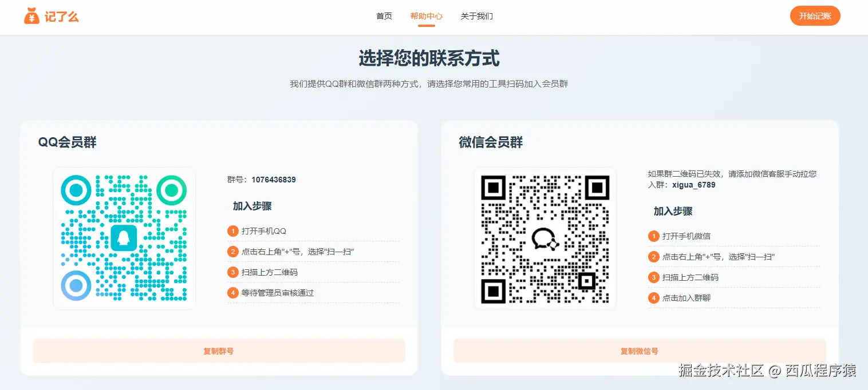This screenshot has height=390, width=868.
Task: Click the 复制微信号 button
Action: (x=640, y=351)
